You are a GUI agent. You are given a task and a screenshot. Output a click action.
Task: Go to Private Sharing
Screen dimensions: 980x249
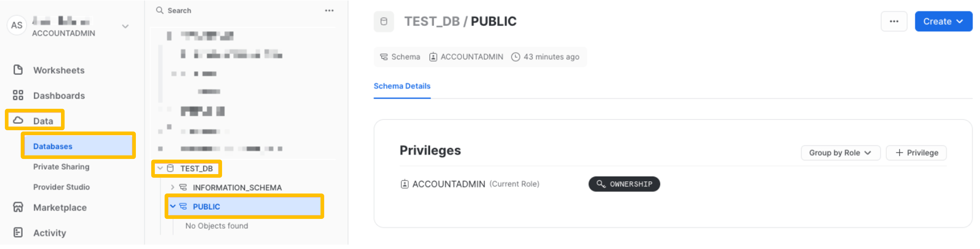tap(61, 167)
